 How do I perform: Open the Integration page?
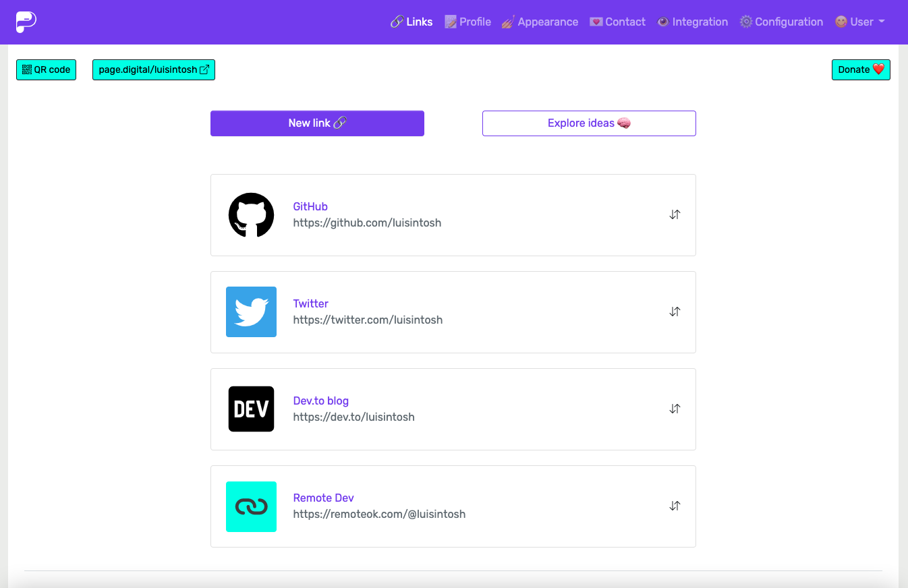coord(693,22)
